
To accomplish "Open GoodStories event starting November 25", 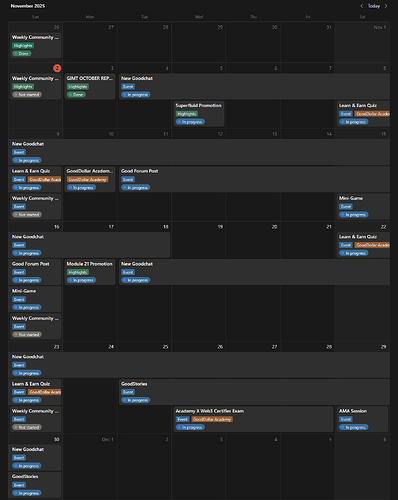I will click(254, 392).
